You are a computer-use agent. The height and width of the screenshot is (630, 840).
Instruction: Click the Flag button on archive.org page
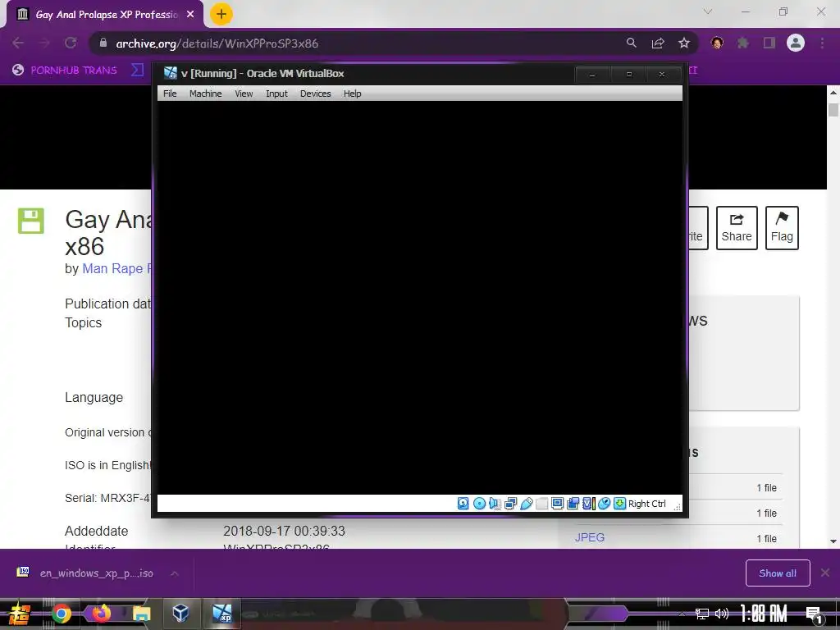(x=782, y=228)
